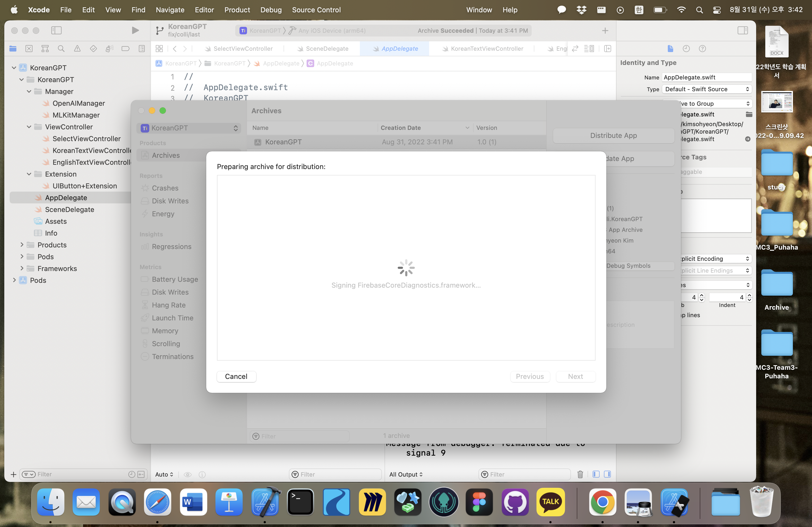Switch to SelectViewController tab
The width and height of the screenshot is (812, 527).
pyautogui.click(x=238, y=48)
